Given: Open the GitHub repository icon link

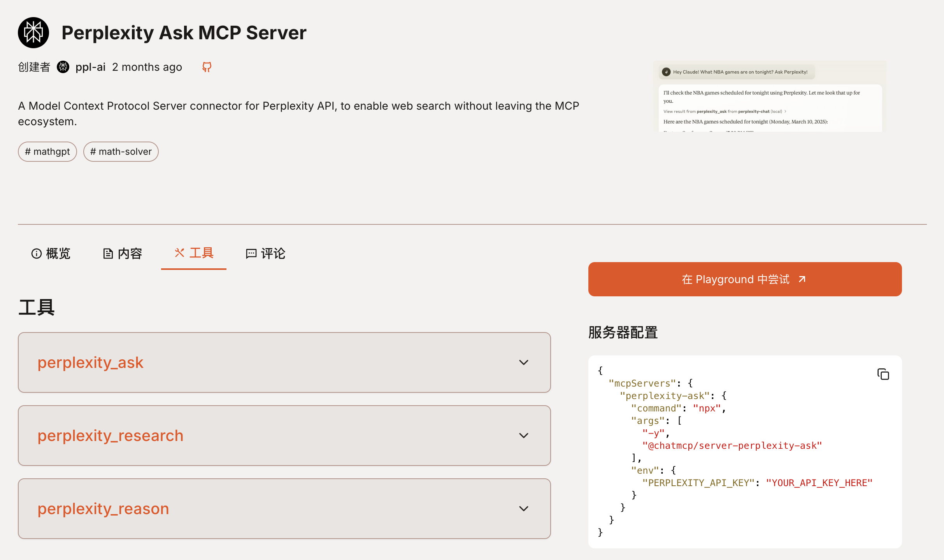Looking at the screenshot, I should tap(207, 67).
